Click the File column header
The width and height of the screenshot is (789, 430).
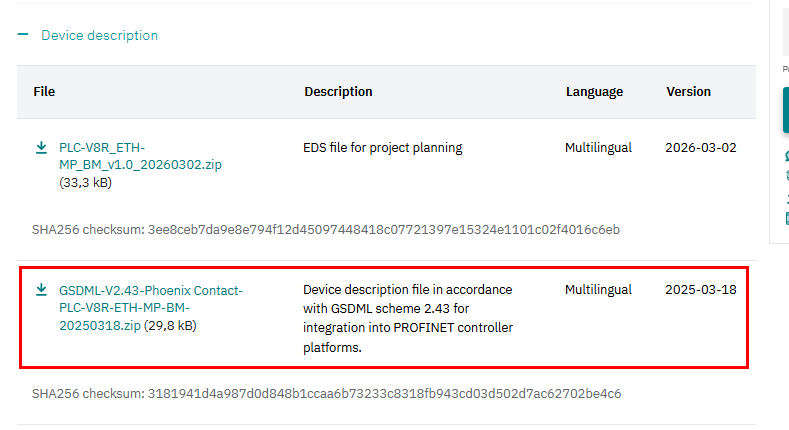[x=44, y=91]
